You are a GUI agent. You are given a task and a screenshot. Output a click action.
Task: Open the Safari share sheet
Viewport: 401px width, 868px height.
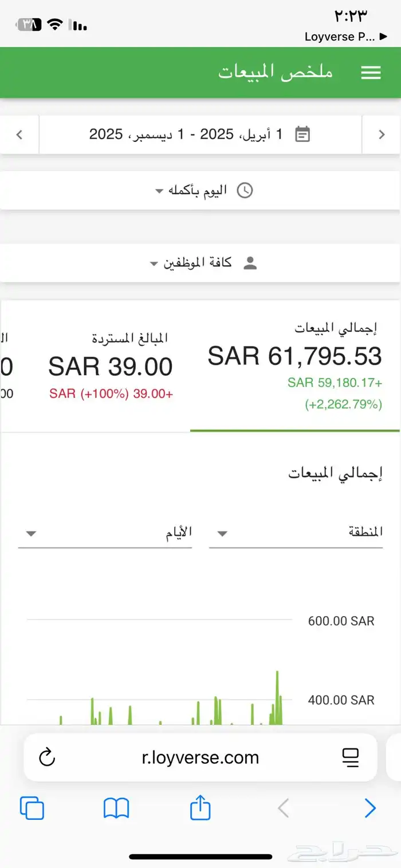(199, 808)
